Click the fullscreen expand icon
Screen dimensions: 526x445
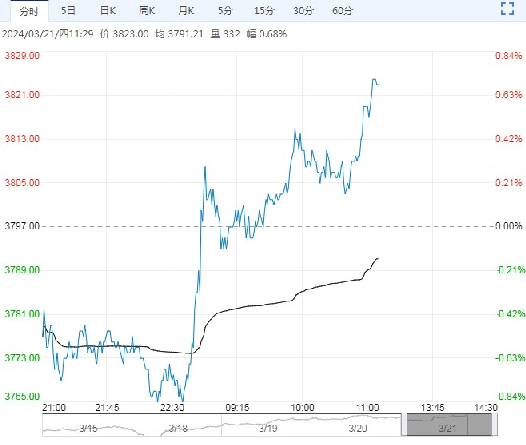point(507,9)
